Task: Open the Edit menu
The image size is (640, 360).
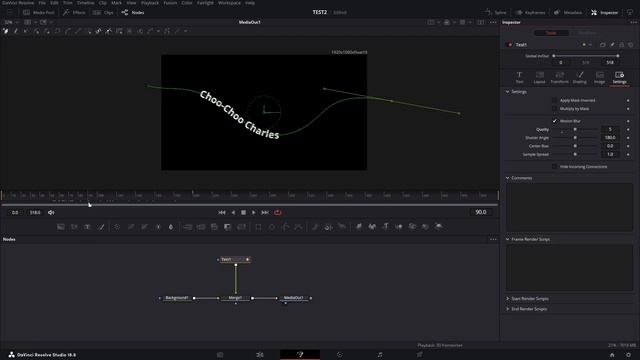Action: pyautogui.click(x=54, y=3)
